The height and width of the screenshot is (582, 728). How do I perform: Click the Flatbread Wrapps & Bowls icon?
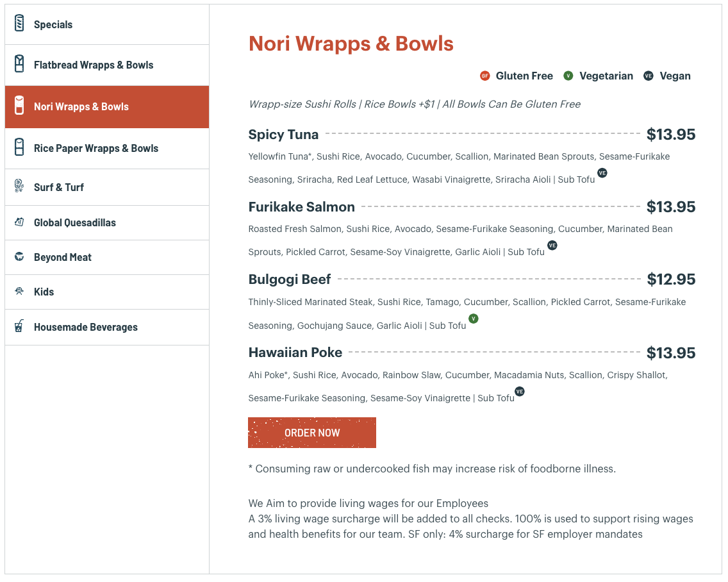(19, 64)
